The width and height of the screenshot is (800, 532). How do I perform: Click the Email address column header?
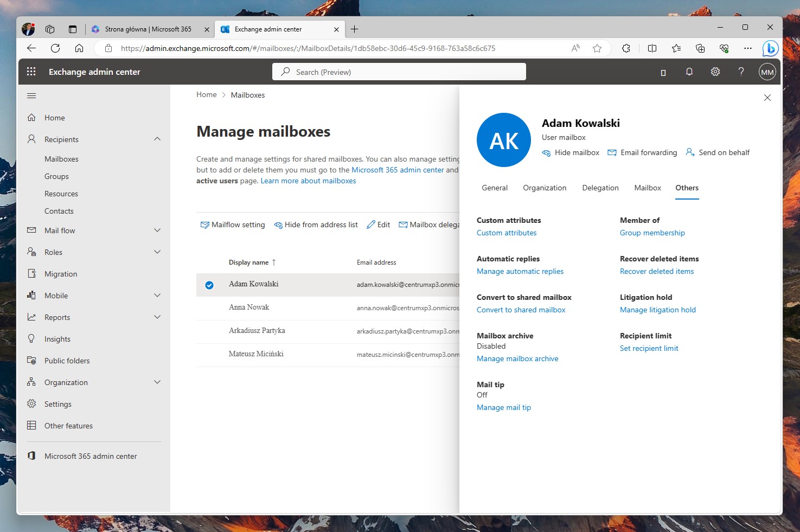pyautogui.click(x=376, y=262)
